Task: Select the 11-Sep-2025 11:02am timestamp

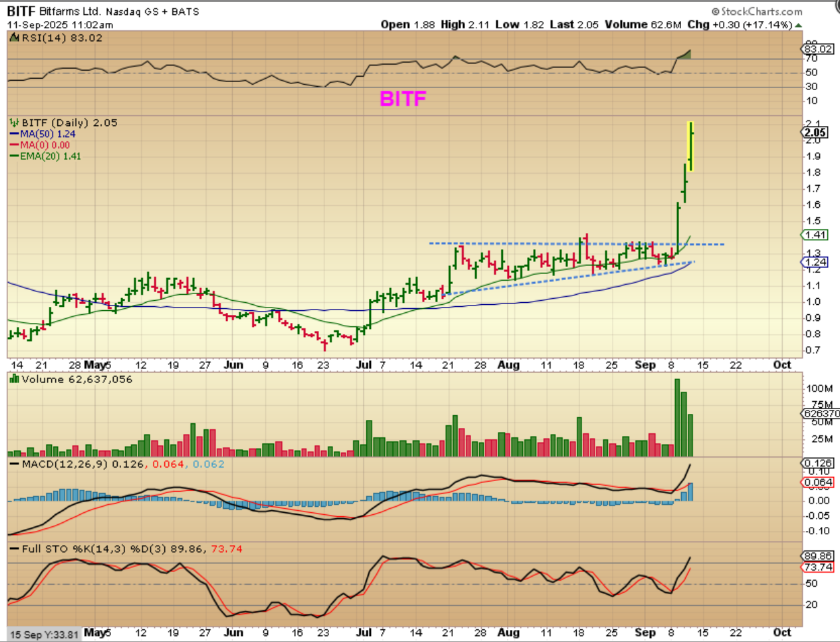Action: [x=60, y=25]
